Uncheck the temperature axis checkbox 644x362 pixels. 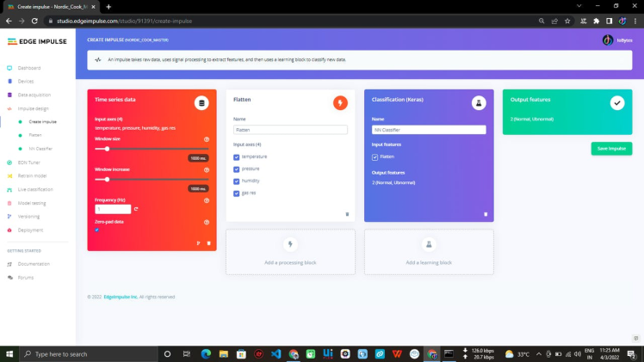coord(236,157)
